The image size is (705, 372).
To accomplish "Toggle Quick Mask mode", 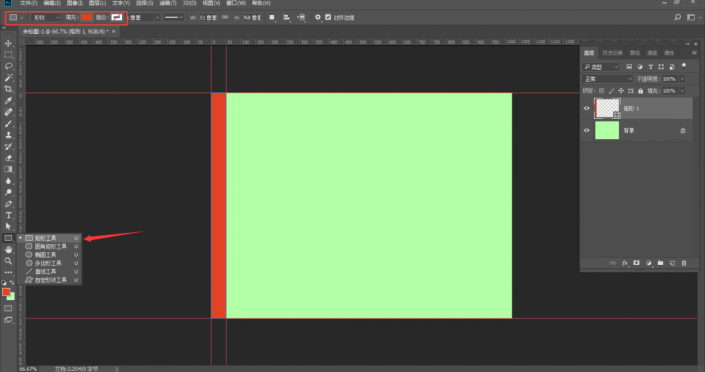I will tap(8, 309).
